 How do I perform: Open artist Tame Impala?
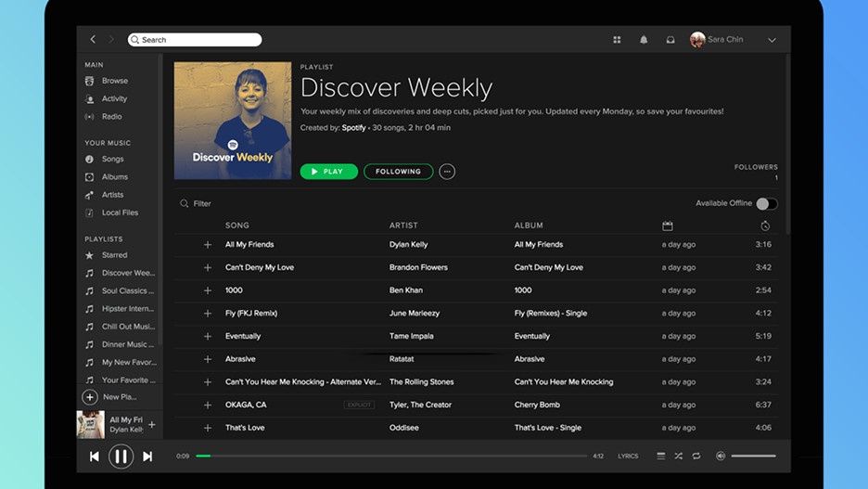click(412, 336)
